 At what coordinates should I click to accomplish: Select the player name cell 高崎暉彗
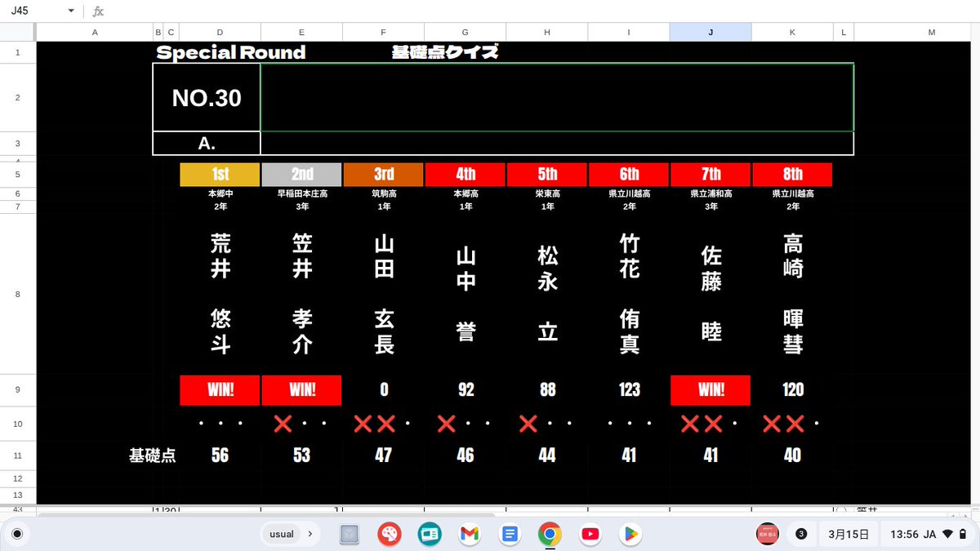coord(792,294)
